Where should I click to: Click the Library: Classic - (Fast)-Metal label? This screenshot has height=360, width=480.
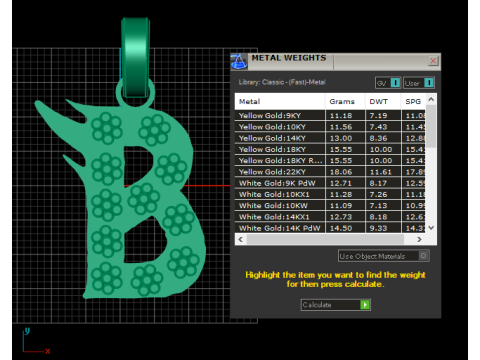pyautogui.click(x=282, y=82)
